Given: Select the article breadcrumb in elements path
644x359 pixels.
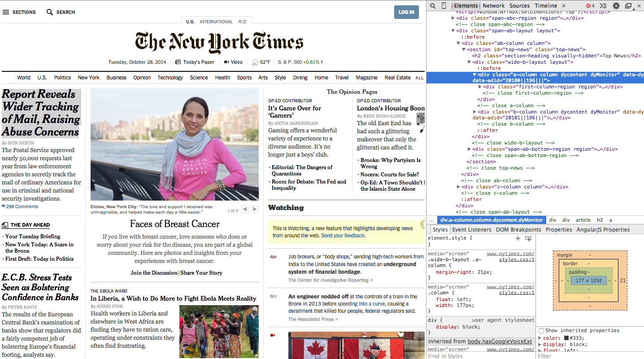Looking at the screenshot, I should coord(583,220).
